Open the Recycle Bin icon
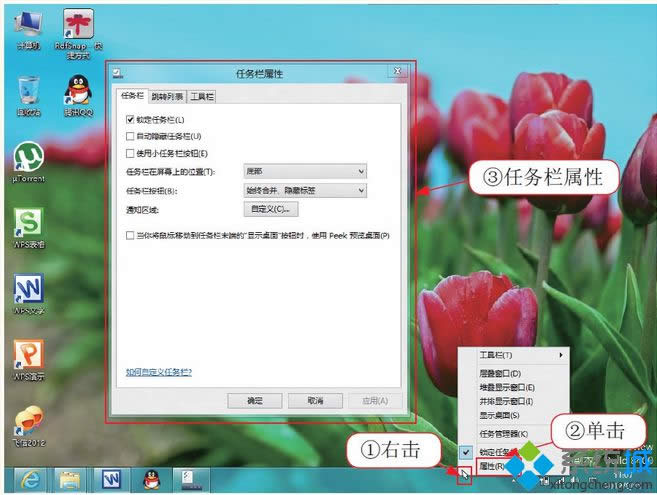 [27, 93]
